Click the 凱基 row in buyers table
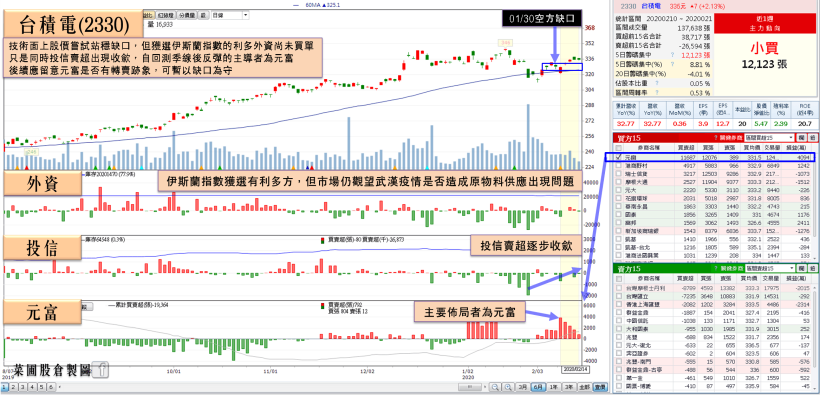This screenshot has width=820, height=395. pos(714,238)
